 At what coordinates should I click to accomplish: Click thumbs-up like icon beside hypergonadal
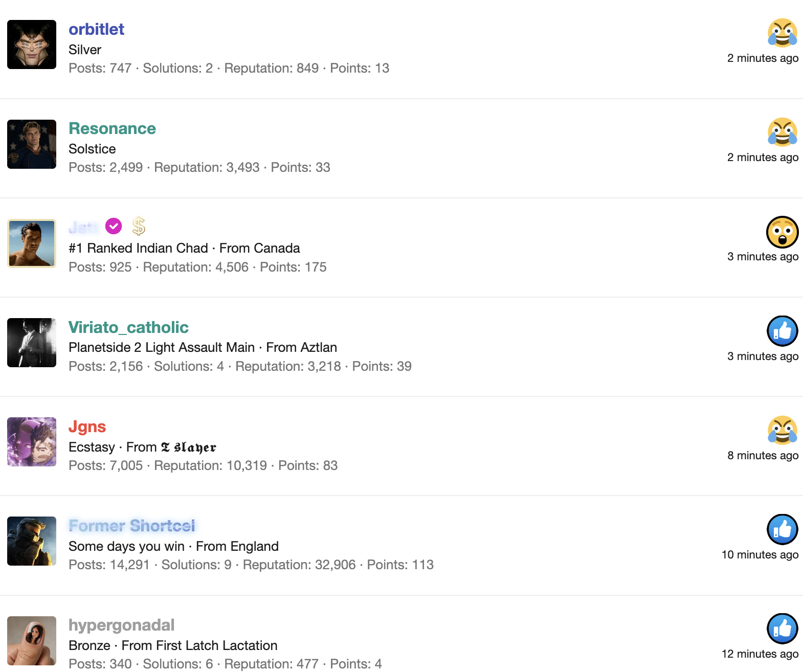pyautogui.click(x=782, y=629)
